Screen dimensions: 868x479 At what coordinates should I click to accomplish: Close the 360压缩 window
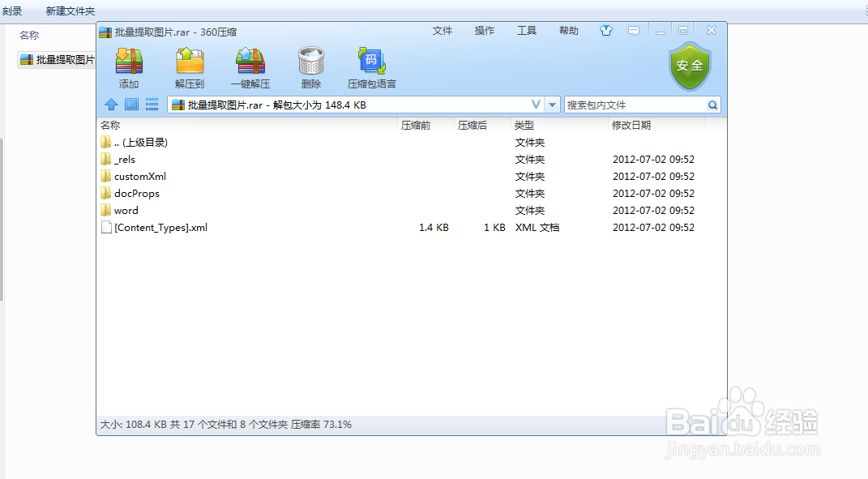pyautogui.click(x=712, y=31)
